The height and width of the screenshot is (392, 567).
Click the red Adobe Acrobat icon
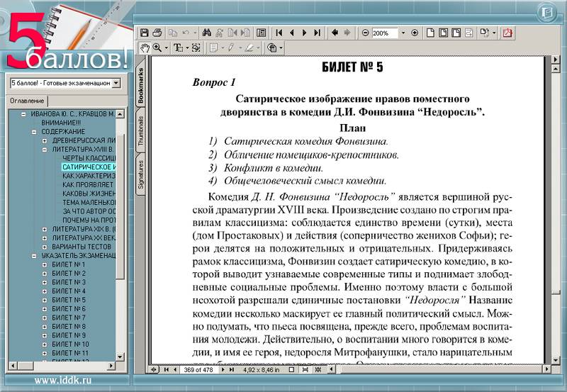pyautogui.click(x=507, y=33)
